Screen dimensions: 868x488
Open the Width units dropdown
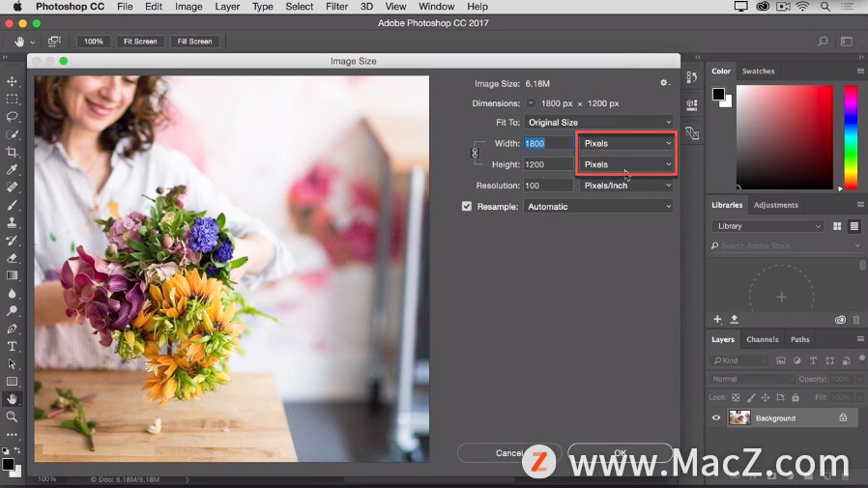click(626, 143)
